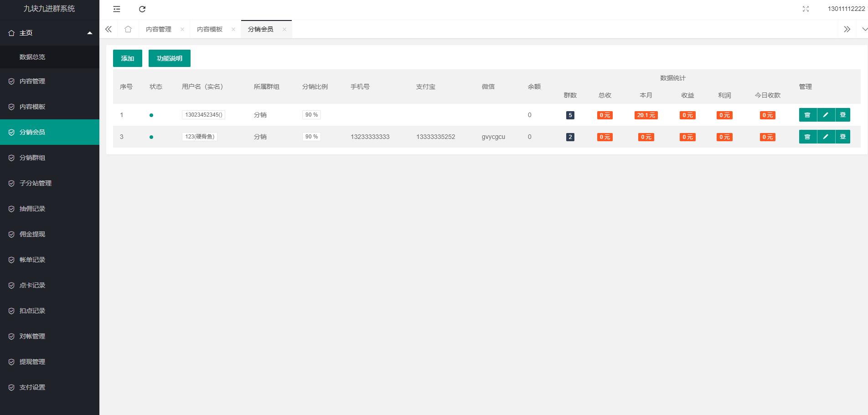Edit user 123(硬骨鱼) with pencil icon
Screen dimensions: 868x415
tap(826, 137)
